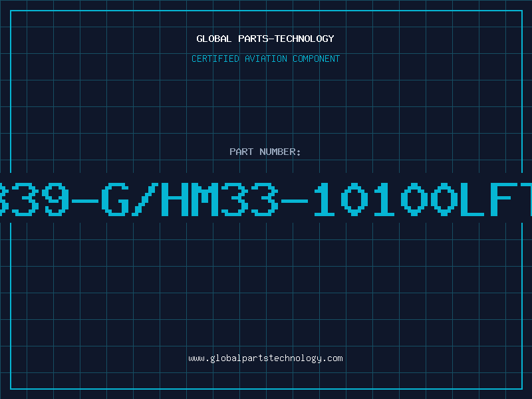Open the www.globalpartstechnology.com link
This screenshot has height=399, width=532.
tap(265, 358)
